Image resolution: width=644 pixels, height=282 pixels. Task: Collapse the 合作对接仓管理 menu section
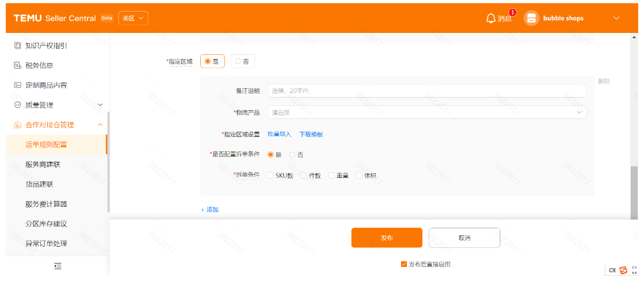[x=100, y=125]
